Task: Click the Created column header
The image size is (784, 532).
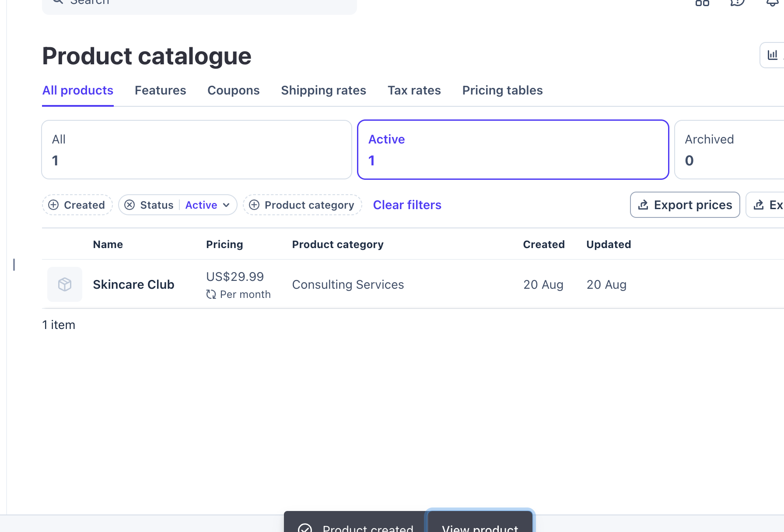Action: (x=544, y=245)
